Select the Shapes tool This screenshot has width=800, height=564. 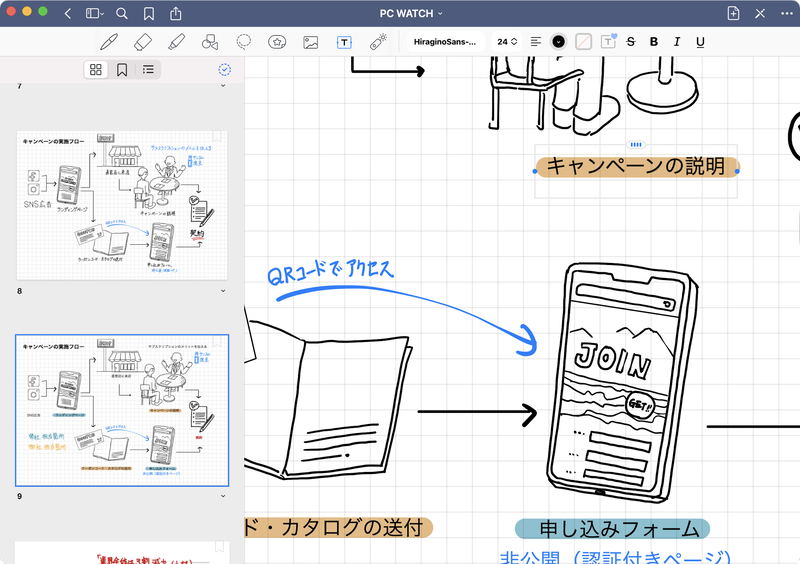point(210,42)
